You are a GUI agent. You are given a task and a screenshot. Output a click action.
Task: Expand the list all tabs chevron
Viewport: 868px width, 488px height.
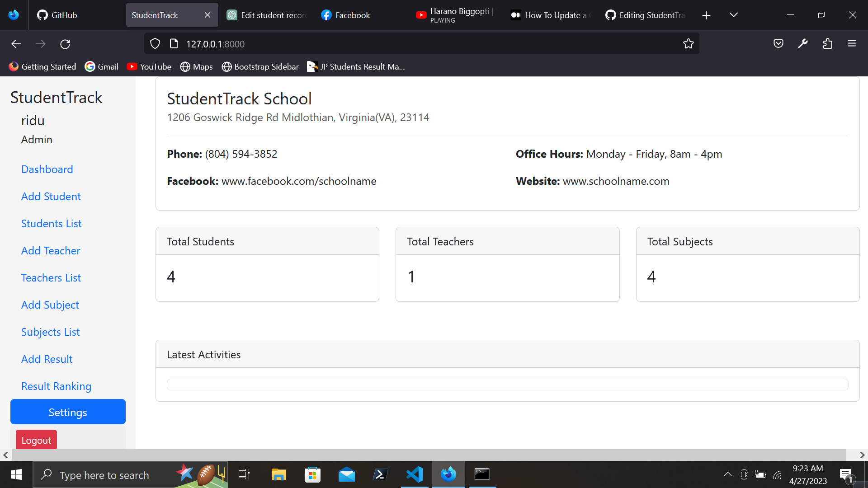tap(733, 15)
